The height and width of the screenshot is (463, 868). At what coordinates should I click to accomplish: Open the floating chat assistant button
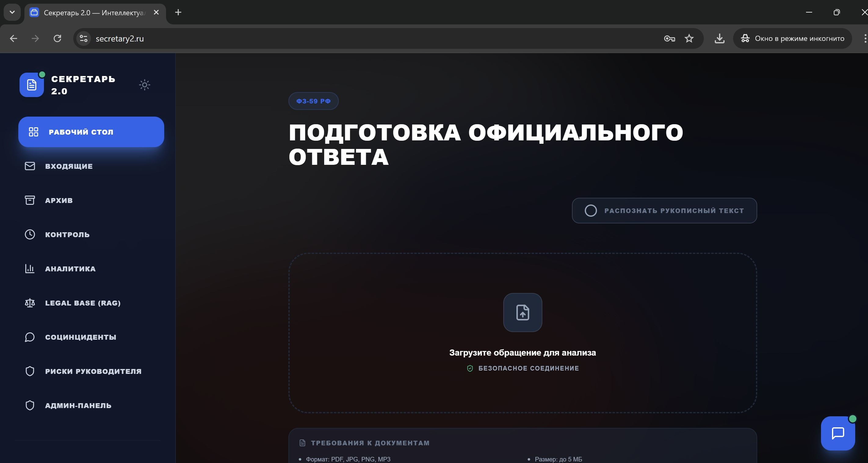838,433
